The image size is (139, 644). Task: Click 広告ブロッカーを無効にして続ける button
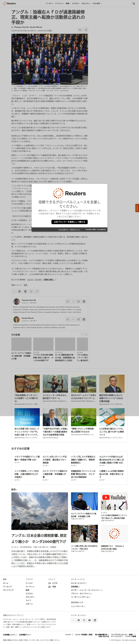point(69,222)
